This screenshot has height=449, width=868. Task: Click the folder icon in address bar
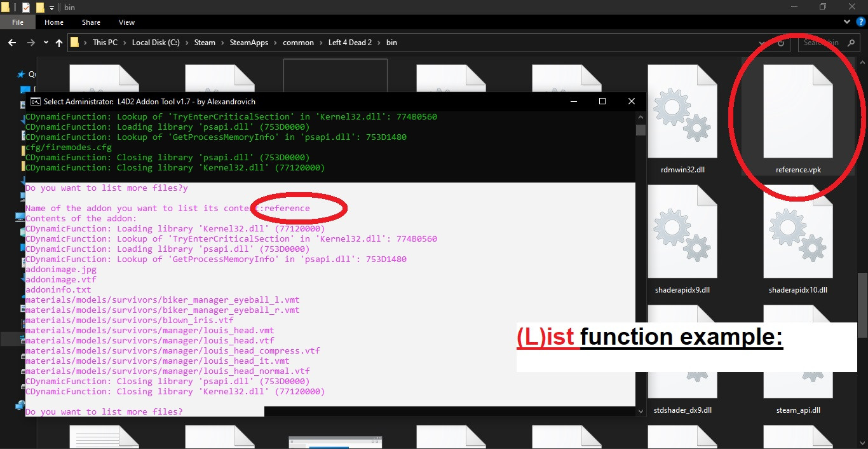(75, 43)
